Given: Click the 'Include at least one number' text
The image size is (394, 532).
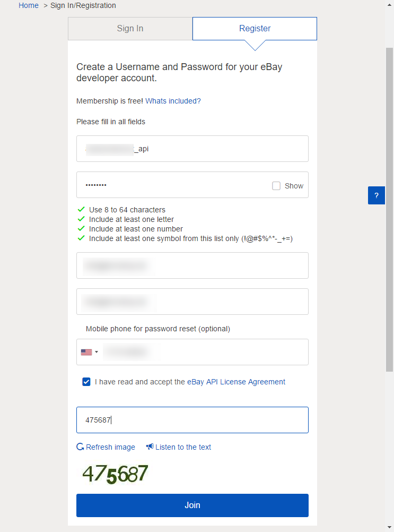Looking at the screenshot, I should click(136, 229).
